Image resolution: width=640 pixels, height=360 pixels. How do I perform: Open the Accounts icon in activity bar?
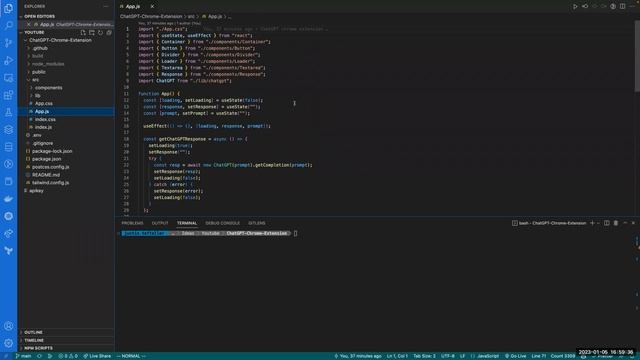click(8, 326)
